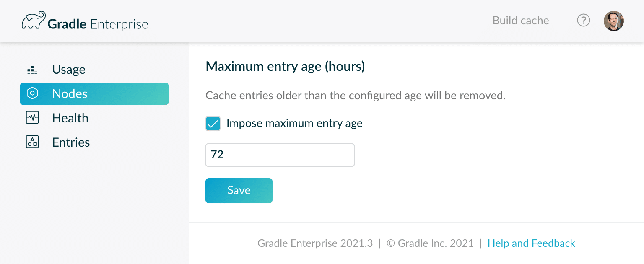
Task: Open the help question mark icon
Action: (584, 21)
